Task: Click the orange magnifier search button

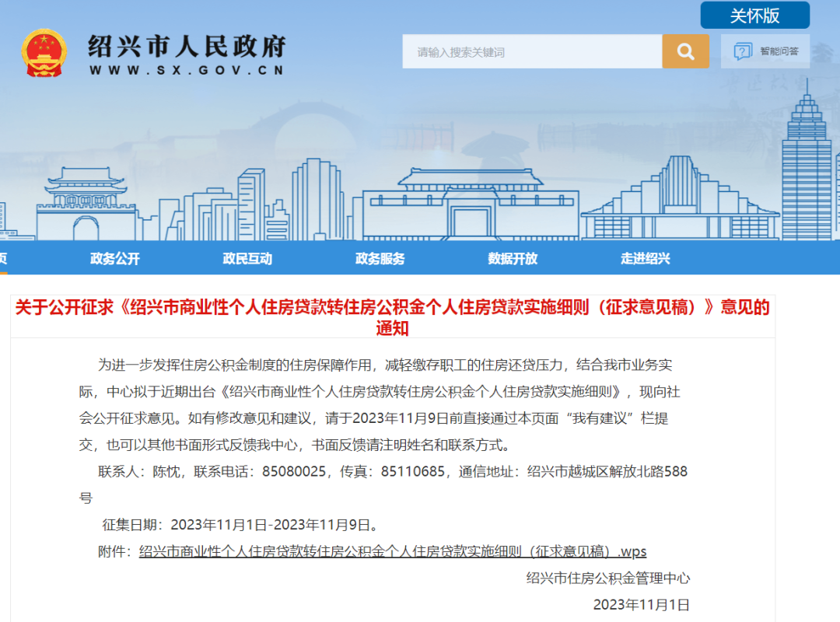Action: (685, 51)
